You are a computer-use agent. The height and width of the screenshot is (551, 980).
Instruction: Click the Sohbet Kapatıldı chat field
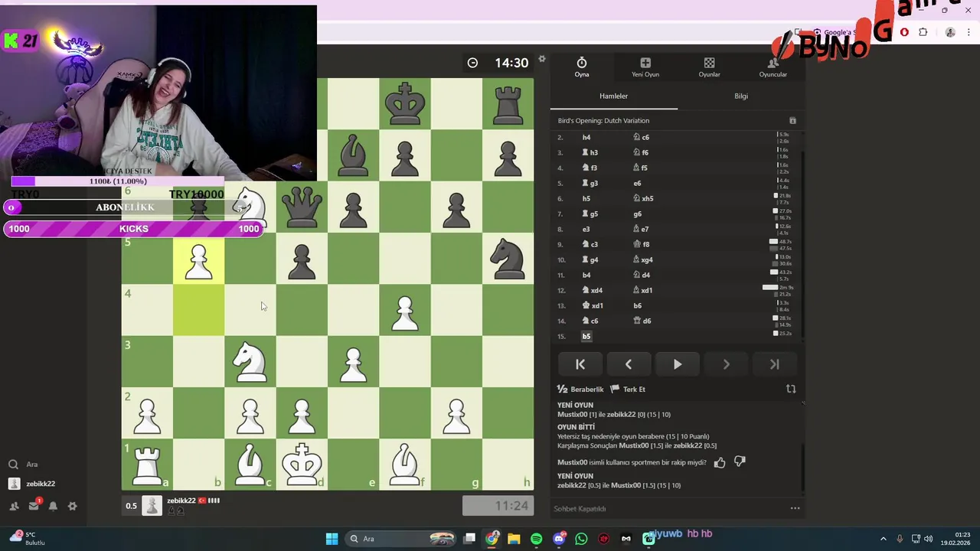pos(666,509)
